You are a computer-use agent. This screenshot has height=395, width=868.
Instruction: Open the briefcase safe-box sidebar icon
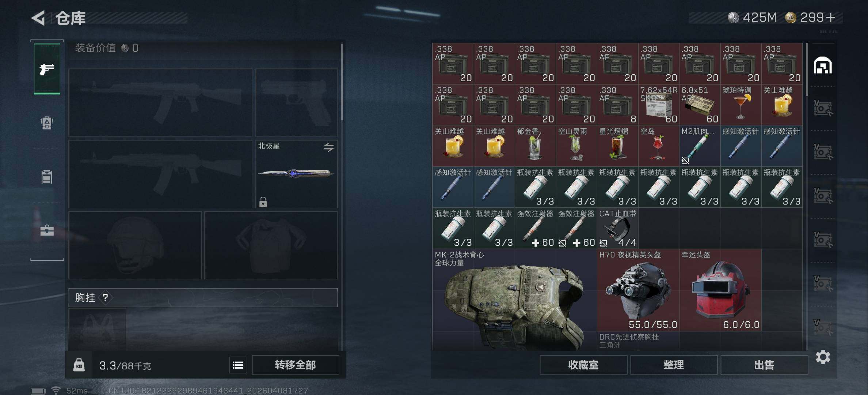point(47,230)
